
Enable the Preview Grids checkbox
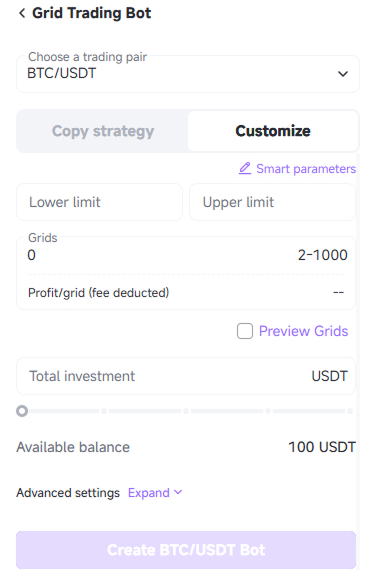(245, 331)
